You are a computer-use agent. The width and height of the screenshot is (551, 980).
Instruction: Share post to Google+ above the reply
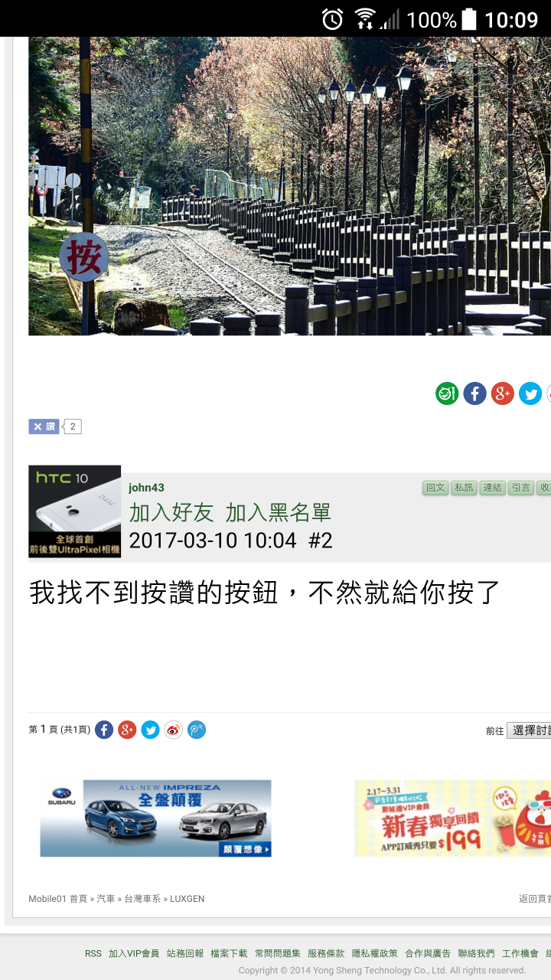pyautogui.click(x=502, y=394)
